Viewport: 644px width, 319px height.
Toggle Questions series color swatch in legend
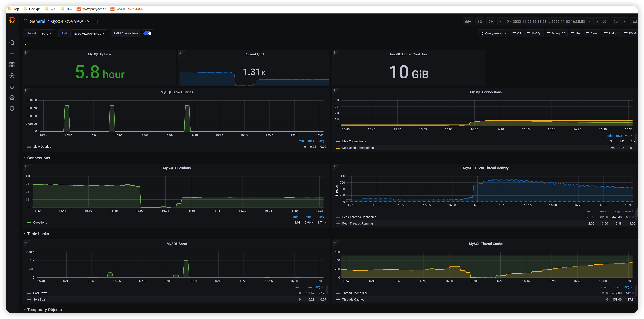[29, 223]
